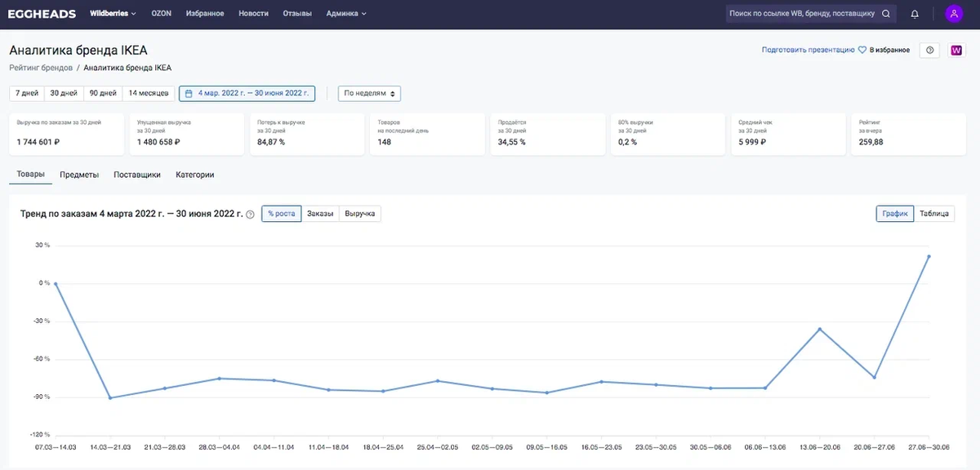The height and width of the screenshot is (470, 980).
Task: Click the Аналитика бренда IKEA heading
Action: pyautogui.click(x=78, y=50)
